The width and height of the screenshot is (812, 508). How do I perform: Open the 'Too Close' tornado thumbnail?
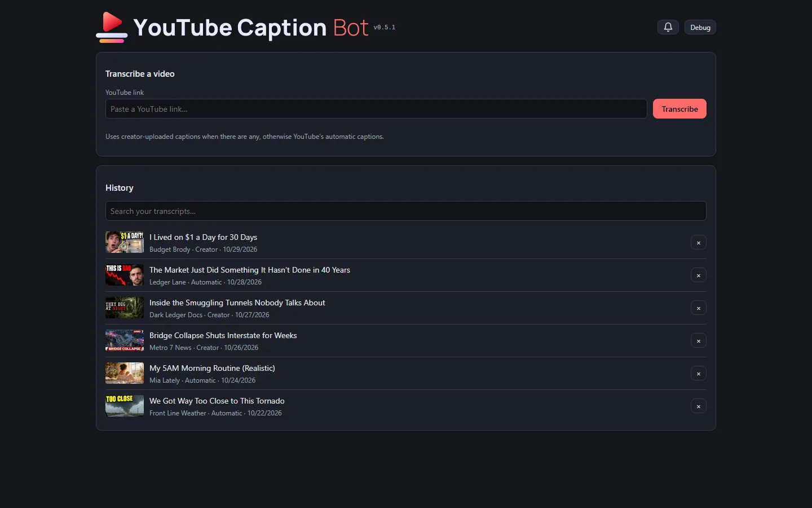[x=125, y=406]
